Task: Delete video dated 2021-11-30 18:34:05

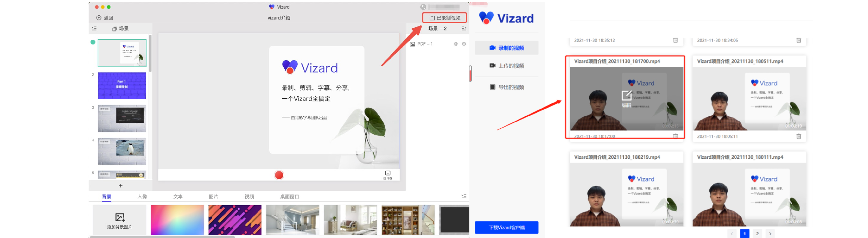Action: pyautogui.click(x=798, y=40)
